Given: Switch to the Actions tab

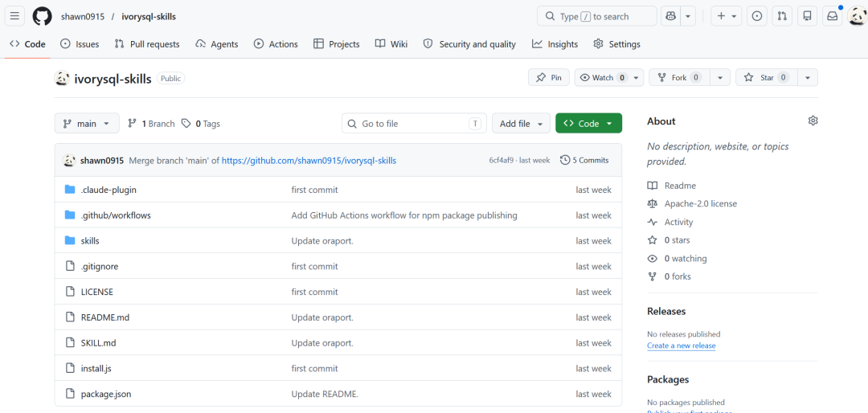Looking at the screenshot, I should (x=276, y=44).
